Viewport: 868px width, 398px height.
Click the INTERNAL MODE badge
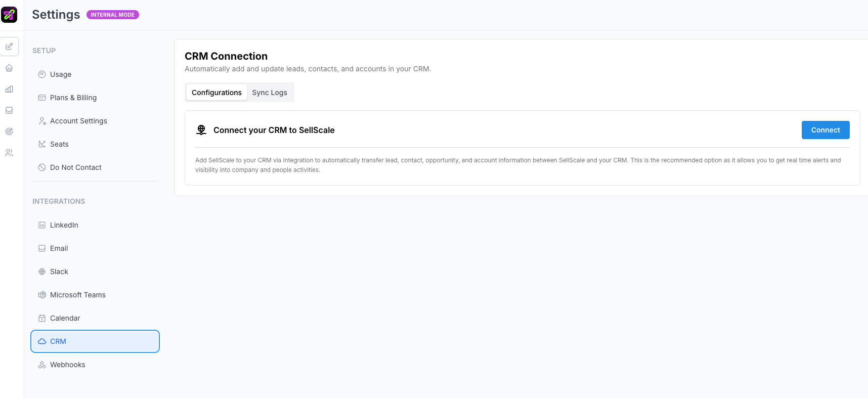click(x=113, y=15)
